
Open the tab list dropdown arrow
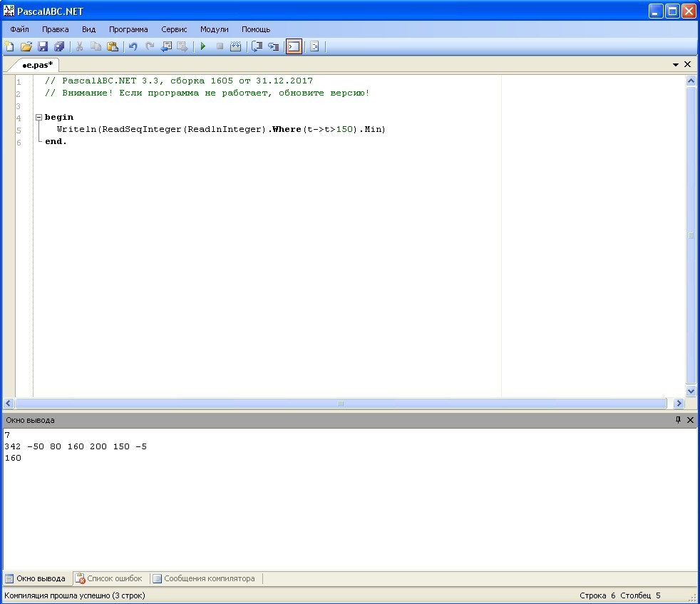676,65
